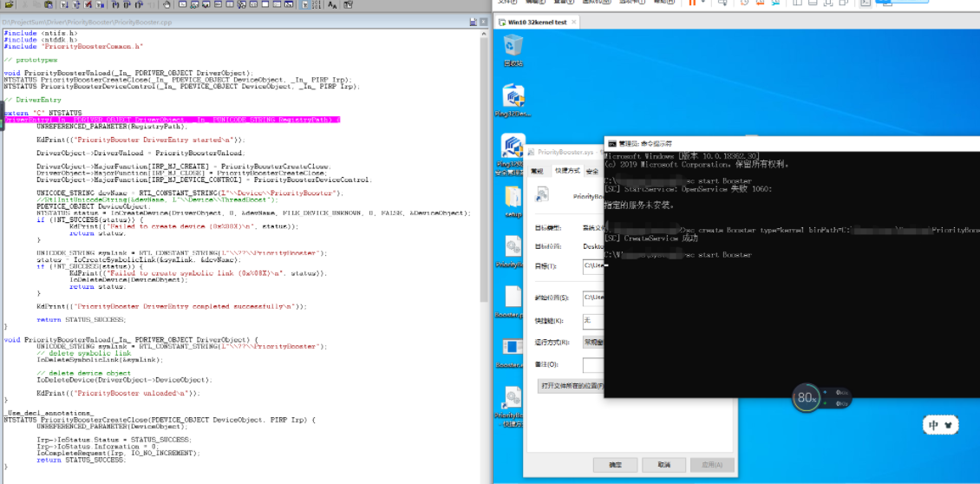This screenshot has height=484, width=980.
Task: Click 'return STATUS_SUCCESS;' in DriverEntry function
Action: [81, 319]
